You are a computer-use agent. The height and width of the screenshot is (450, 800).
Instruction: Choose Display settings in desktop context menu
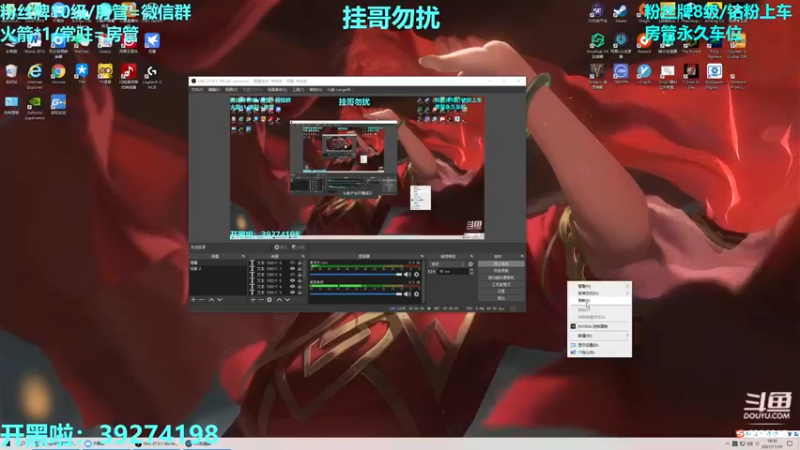599,345
